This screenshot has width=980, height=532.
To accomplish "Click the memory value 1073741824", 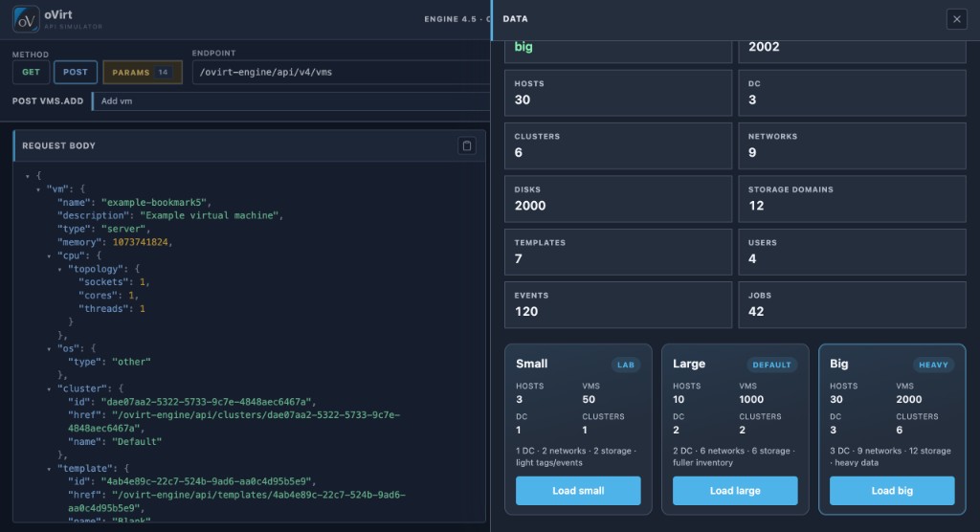I will point(140,242).
